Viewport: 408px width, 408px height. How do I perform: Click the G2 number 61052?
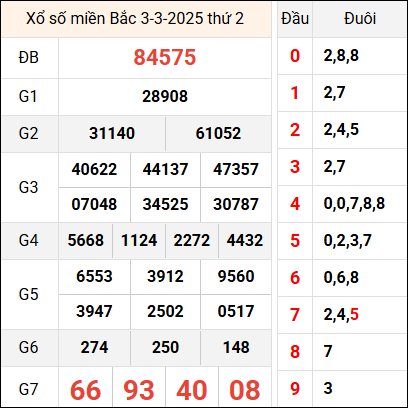tap(218, 133)
